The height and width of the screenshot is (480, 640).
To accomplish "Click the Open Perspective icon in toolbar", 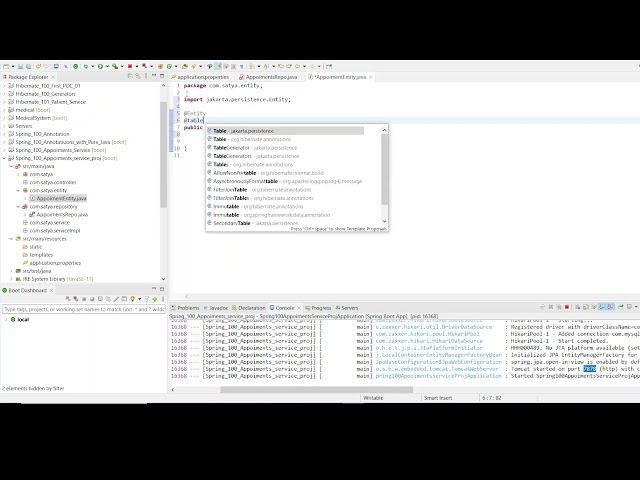I will pos(329,66).
